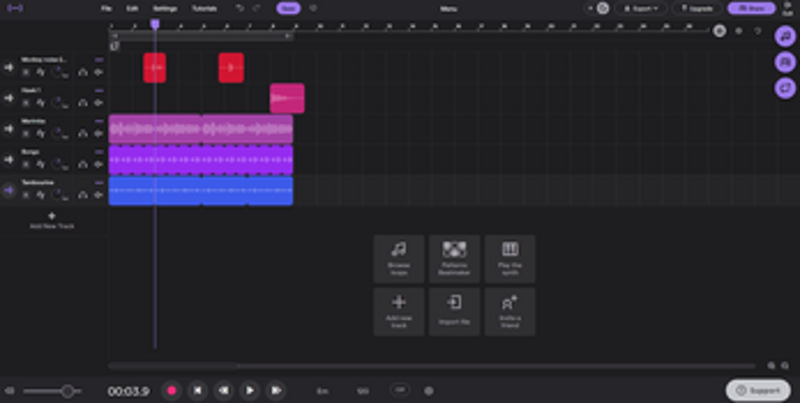Click the Upgrade button
The height and width of the screenshot is (403, 800).
click(697, 9)
